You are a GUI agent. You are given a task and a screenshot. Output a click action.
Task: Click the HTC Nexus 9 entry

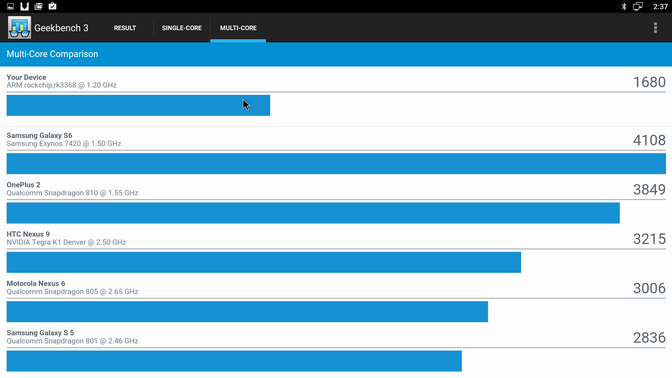[x=336, y=253]
